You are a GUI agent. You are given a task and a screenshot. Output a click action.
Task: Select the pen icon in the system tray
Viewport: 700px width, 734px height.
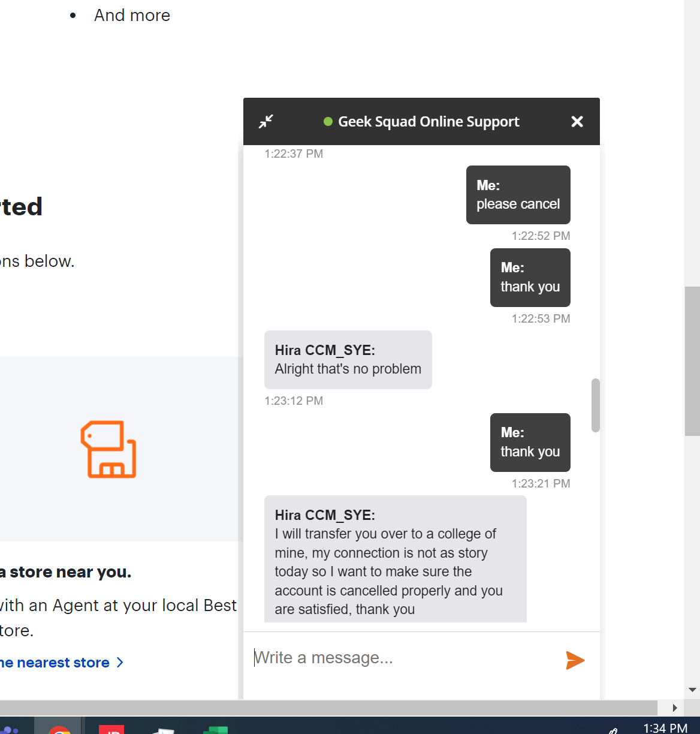click(x=611, y=730)
